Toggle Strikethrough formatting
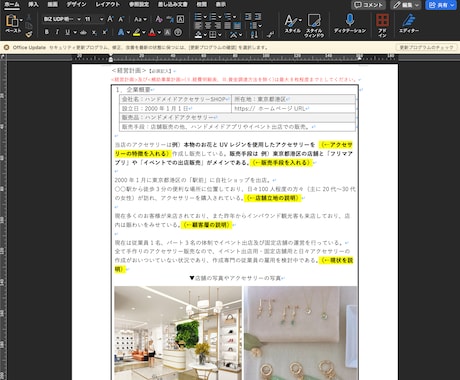Viewport: 460px width, 380px height. (x=83, y=32)
